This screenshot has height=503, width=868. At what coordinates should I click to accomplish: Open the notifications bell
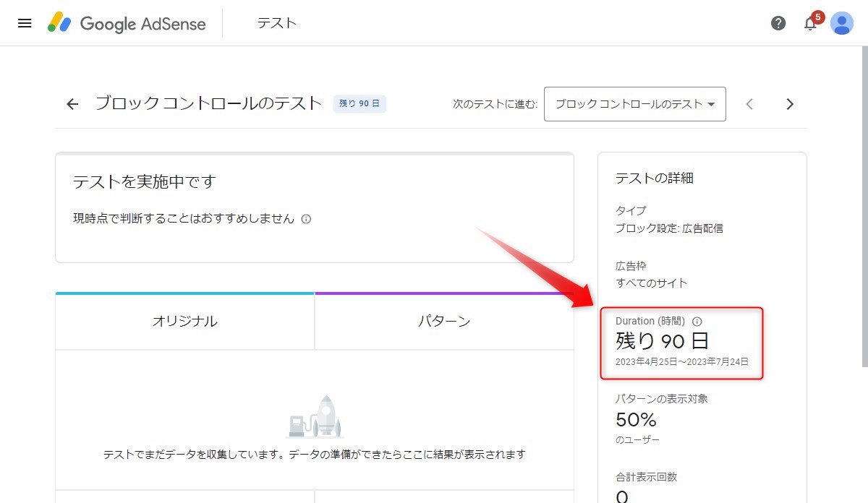[810, 23]
